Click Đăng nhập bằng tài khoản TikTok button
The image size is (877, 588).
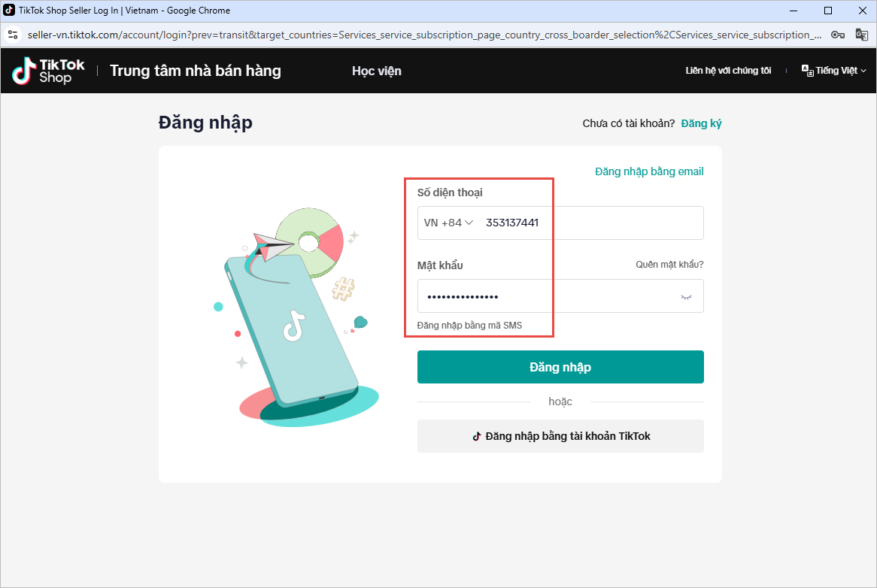pos(560,436)
